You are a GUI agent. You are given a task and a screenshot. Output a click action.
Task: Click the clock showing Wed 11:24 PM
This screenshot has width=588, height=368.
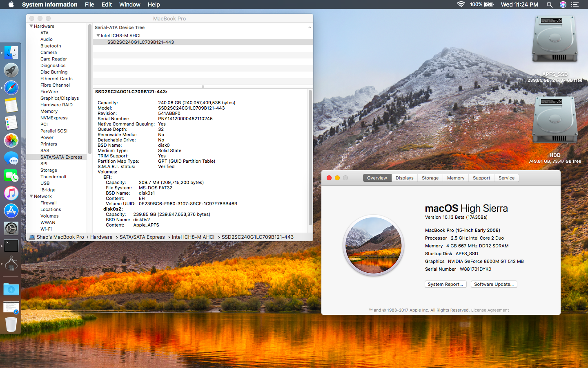tap(519, 4)
